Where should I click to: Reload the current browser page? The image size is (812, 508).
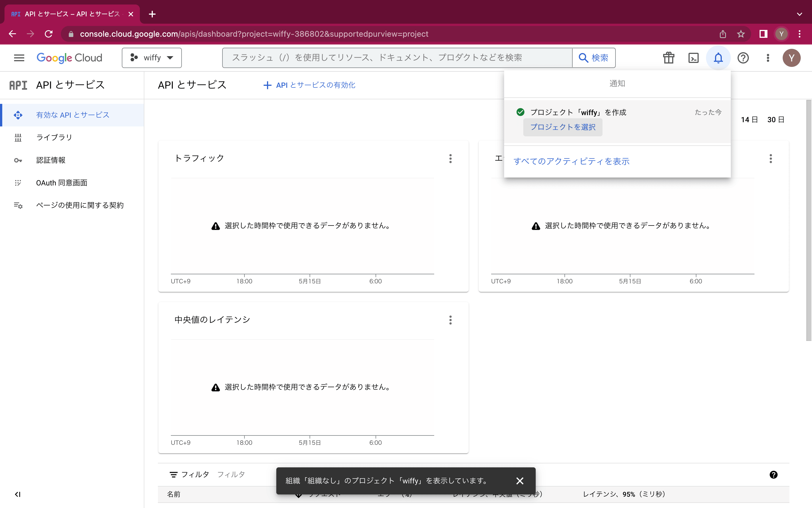click(x=49, y=34)
